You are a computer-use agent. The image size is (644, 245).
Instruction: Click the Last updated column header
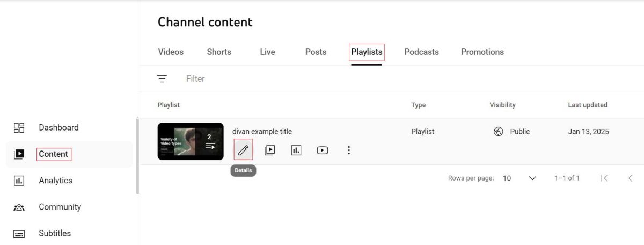coord(588,105)
